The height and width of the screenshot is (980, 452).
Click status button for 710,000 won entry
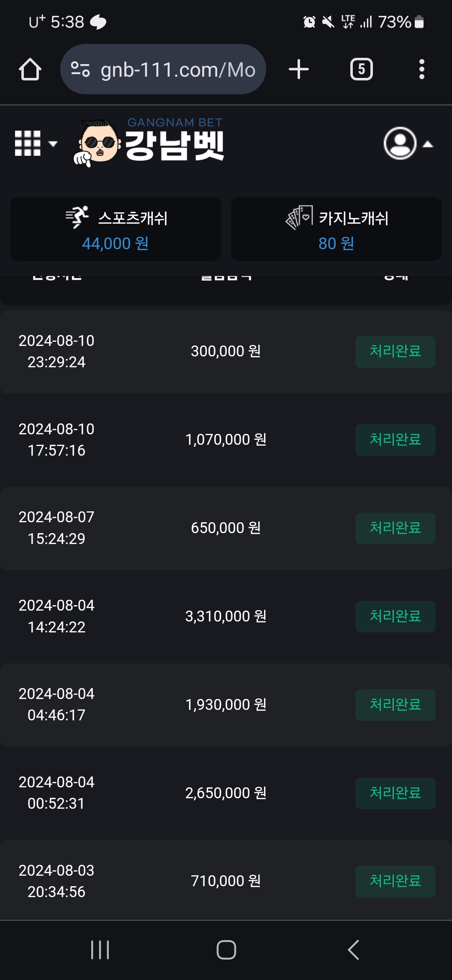[395, 881]
